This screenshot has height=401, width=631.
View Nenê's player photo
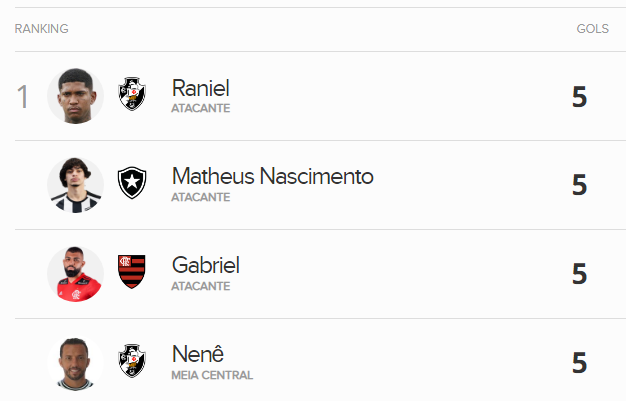tap(76, 362)
